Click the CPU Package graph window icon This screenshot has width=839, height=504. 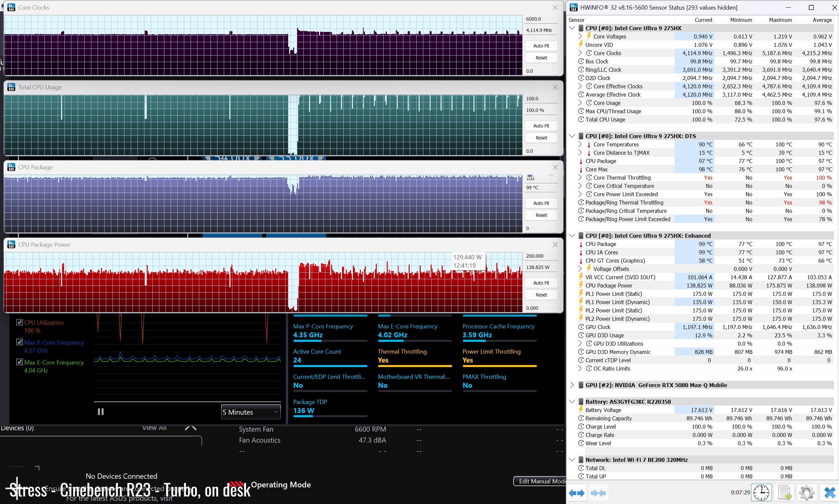(x=11, y=167)
